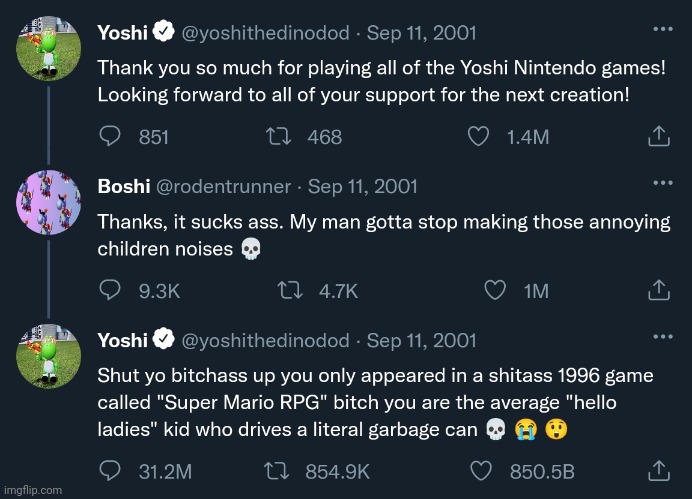Open more options on Yoshi's last tweet

pyautogui.click(x=662, y=337)
